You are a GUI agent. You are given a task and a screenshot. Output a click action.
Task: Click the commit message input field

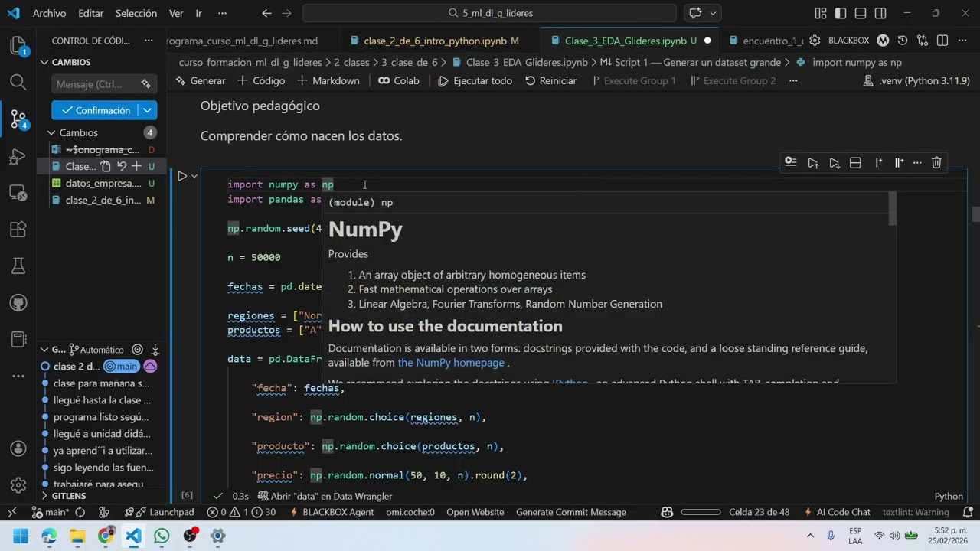click(95, 84)
